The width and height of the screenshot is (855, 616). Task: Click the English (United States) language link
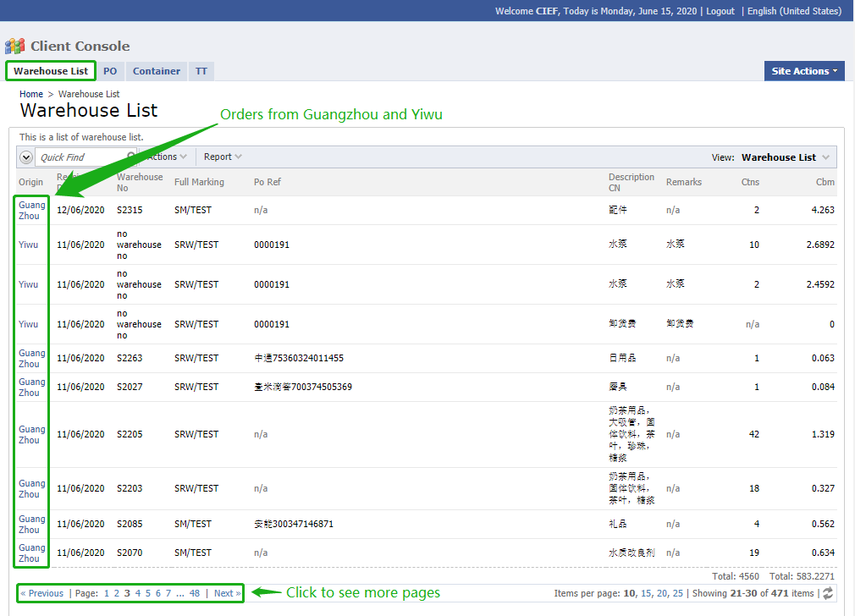[x=794, y=11]
